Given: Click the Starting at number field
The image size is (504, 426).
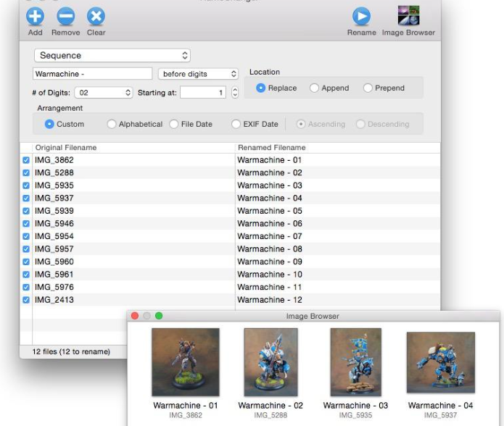Looking at the screenshot, I should [x=203, y=93].
